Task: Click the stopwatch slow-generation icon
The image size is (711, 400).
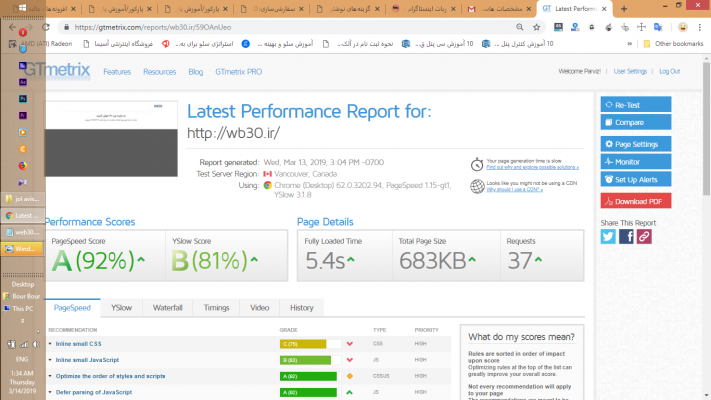Action: 477,164
